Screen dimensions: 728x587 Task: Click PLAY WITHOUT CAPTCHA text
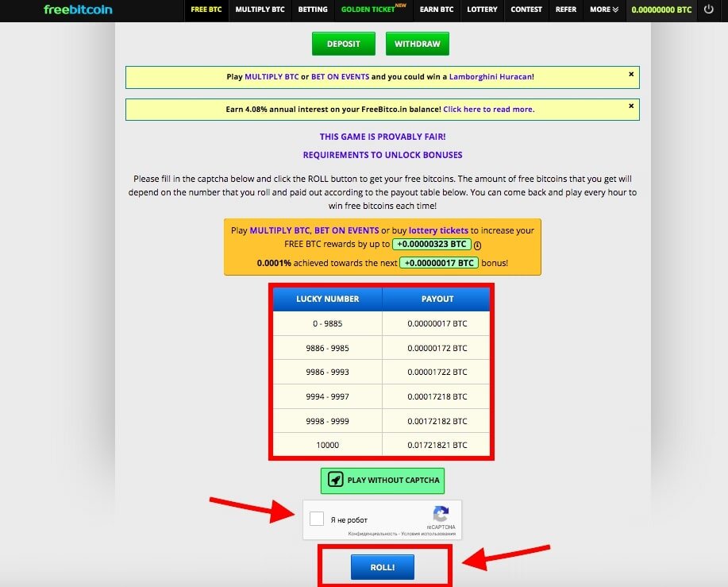pyautogui.click(x=393, y=481)
